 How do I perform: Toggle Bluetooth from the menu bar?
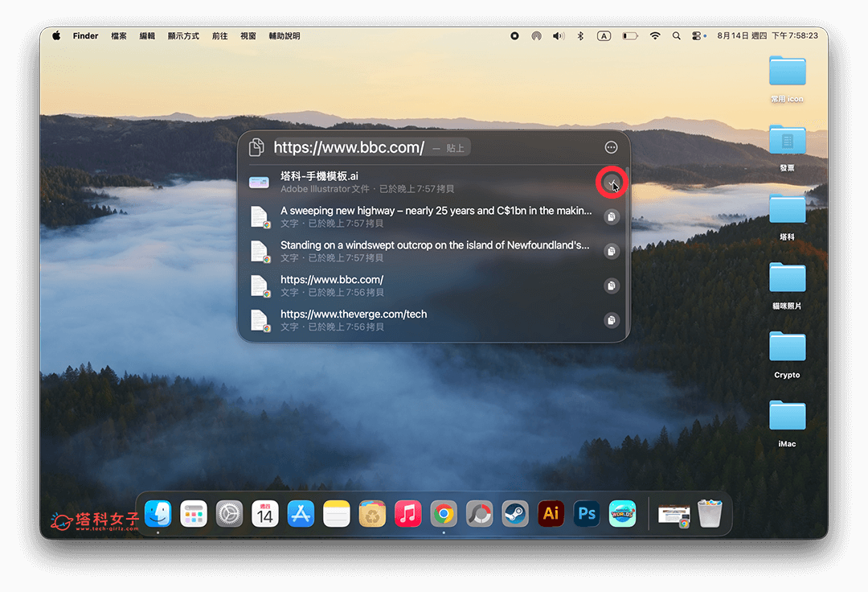point(580,35)
